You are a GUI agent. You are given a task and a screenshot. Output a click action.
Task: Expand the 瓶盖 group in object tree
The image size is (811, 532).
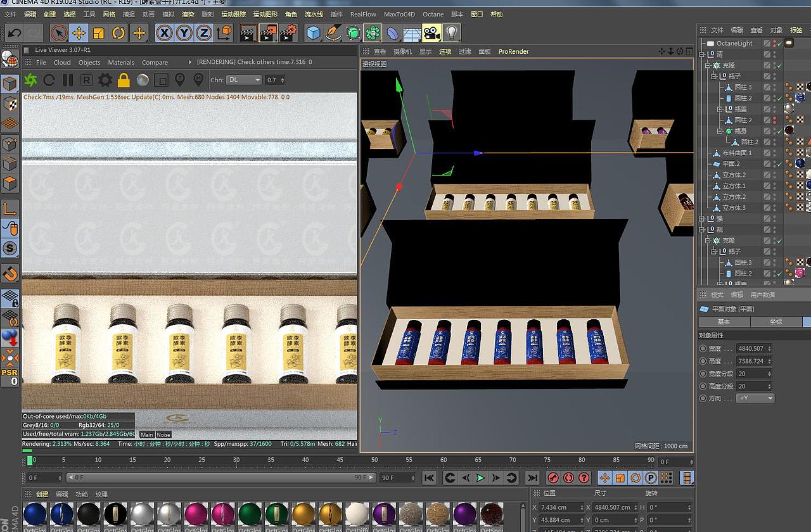720,109
